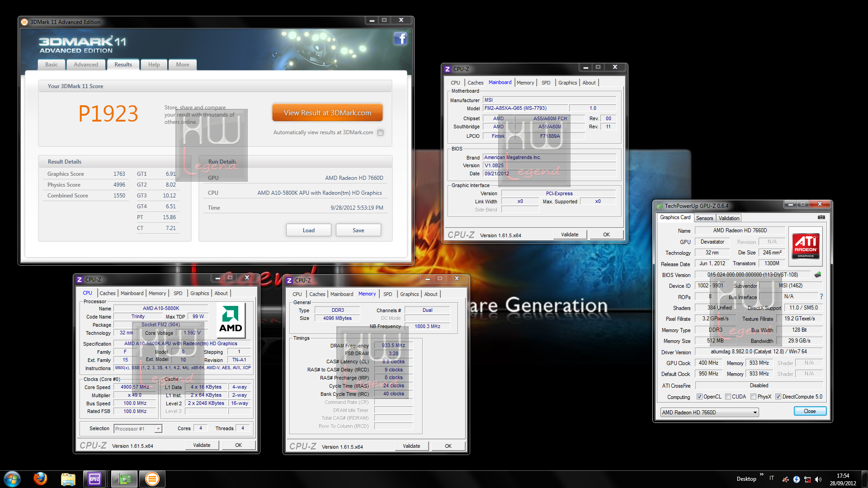Click the GPU-Z screenshot camera icon
The width and height of the screenshot is (868, 488).
tap(821, 217)
